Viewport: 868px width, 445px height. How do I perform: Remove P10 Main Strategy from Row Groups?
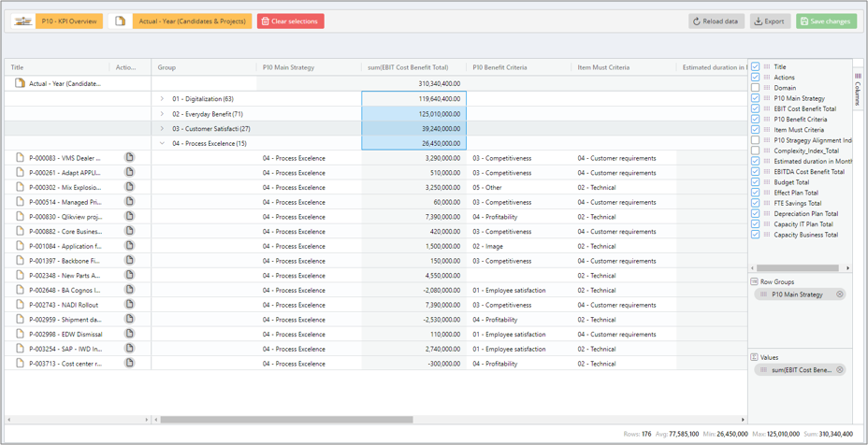839,294
